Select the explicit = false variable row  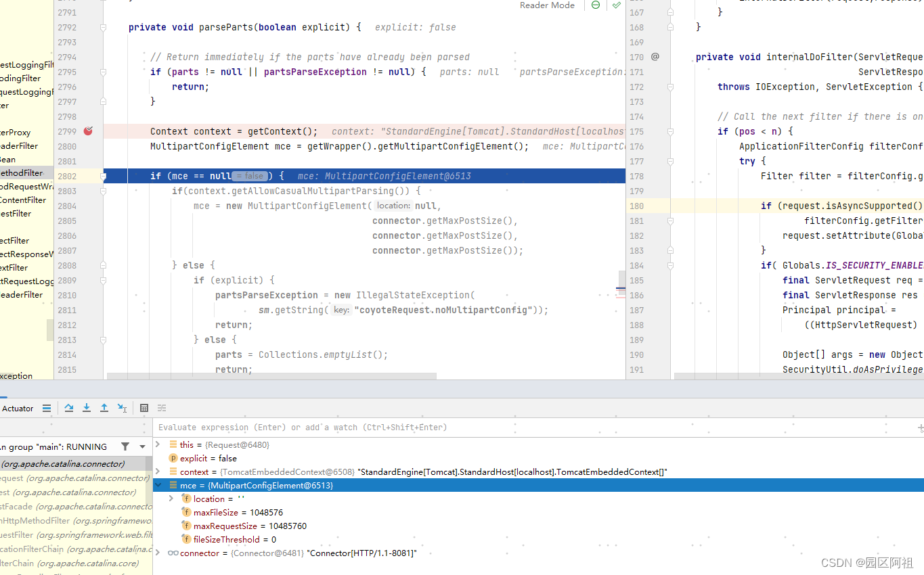[538, 458]
